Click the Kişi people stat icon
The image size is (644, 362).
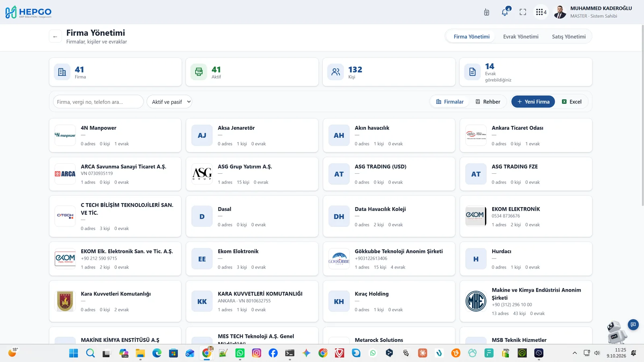tap(336, 72)
